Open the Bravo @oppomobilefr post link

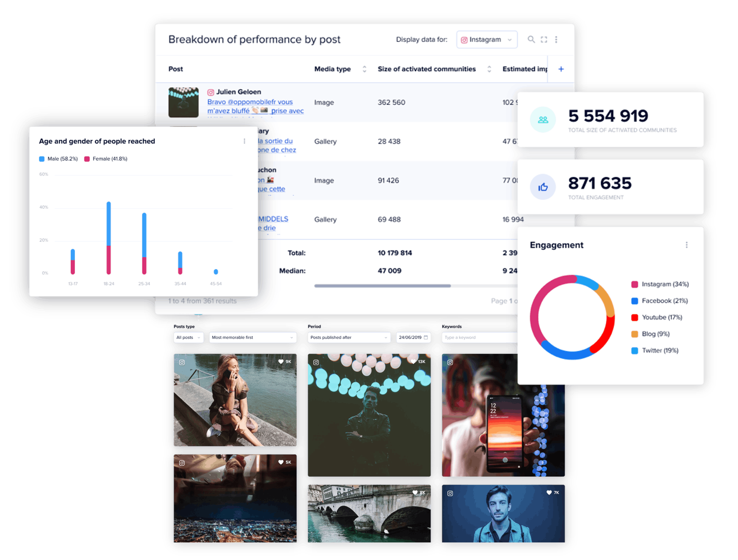point(250,102)
